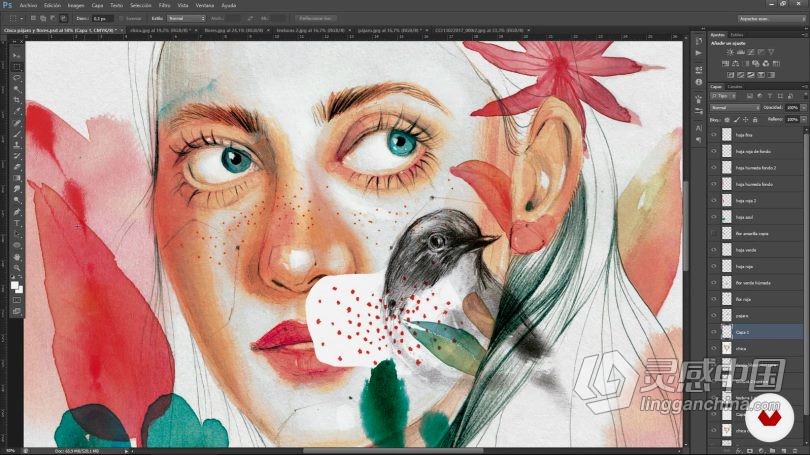Add a Brightness/Contrast adjustment
This screenshot has height=455, width=810.
[730, 52]
